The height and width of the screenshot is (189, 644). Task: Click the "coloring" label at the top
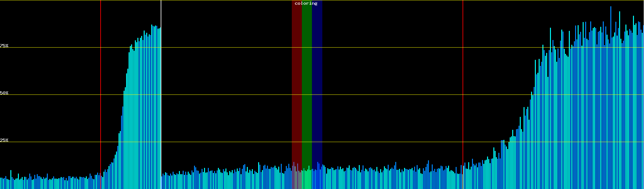306,3
